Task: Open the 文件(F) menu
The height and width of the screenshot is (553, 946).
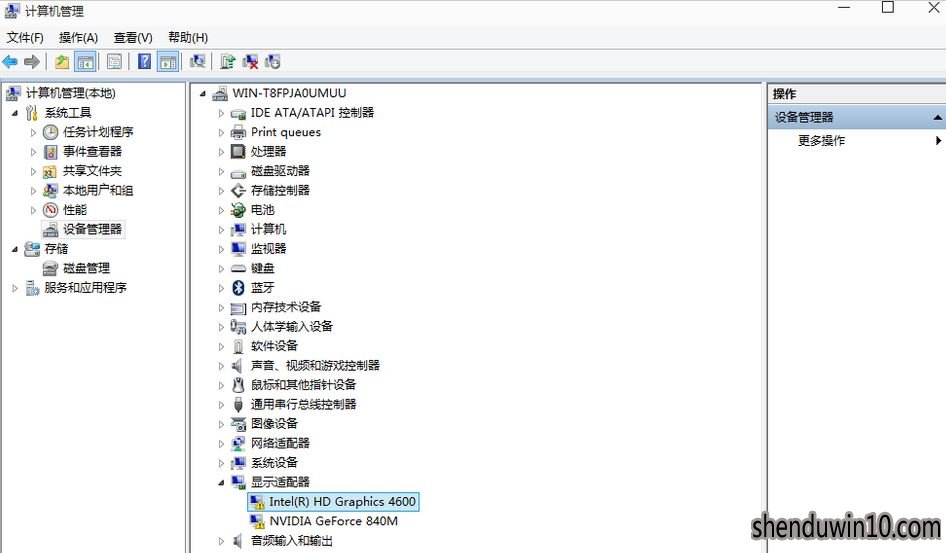Action: click(25, 37)
